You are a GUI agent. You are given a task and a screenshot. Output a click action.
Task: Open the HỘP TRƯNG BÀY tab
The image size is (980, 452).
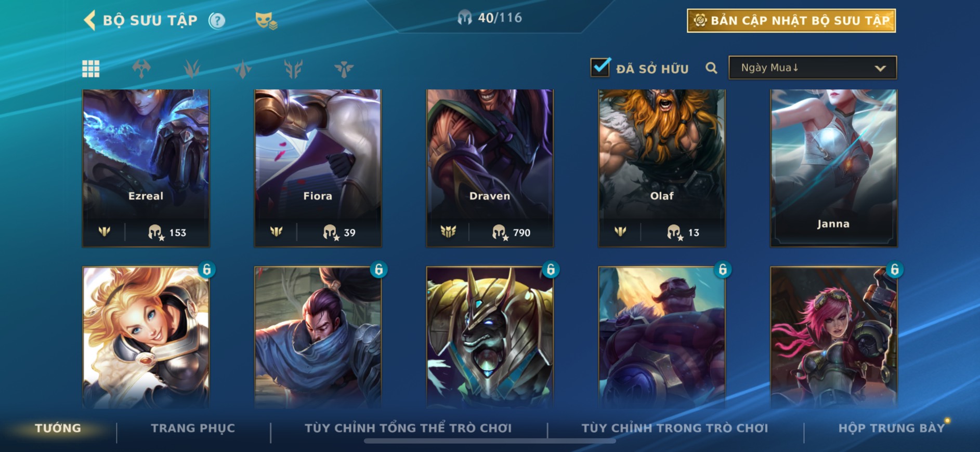pyautogui.click(x=891, y=428)
